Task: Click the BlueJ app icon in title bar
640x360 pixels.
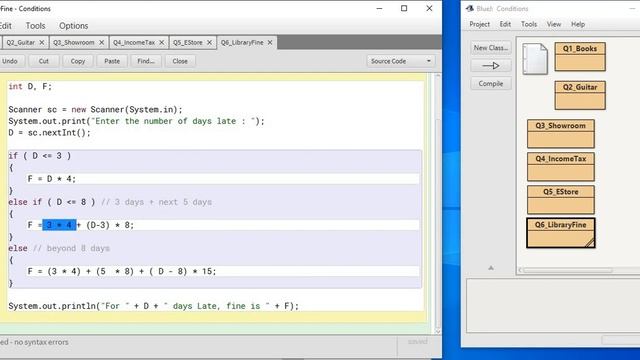Action: [470, 9]
